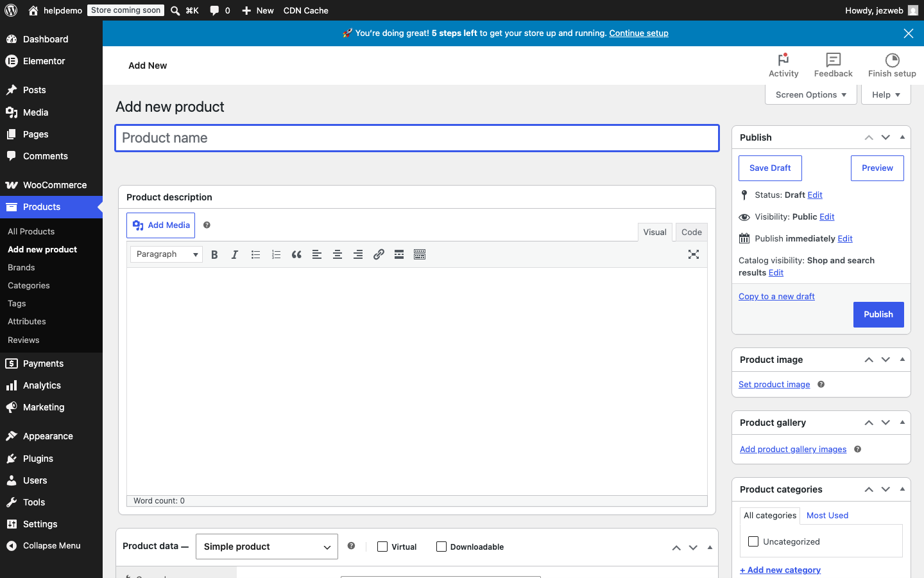
Task: Edit the Visibility setting
Action: coord(827,217)
